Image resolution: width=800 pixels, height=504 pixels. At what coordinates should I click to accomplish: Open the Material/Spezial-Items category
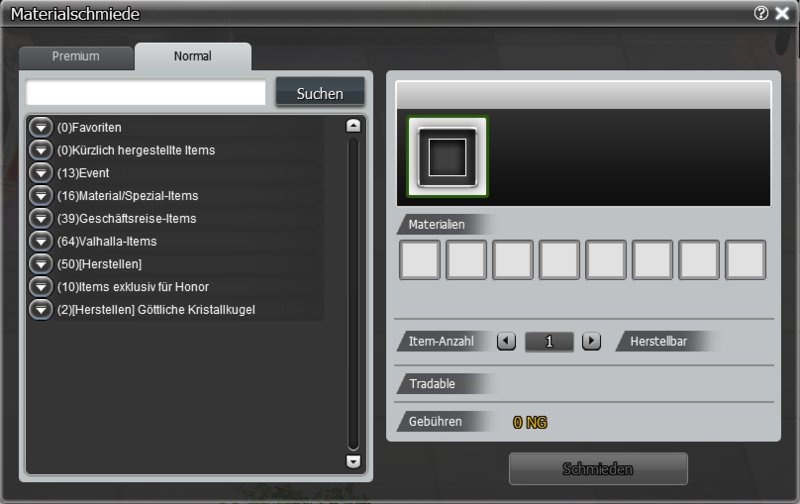tap(40, 195)
